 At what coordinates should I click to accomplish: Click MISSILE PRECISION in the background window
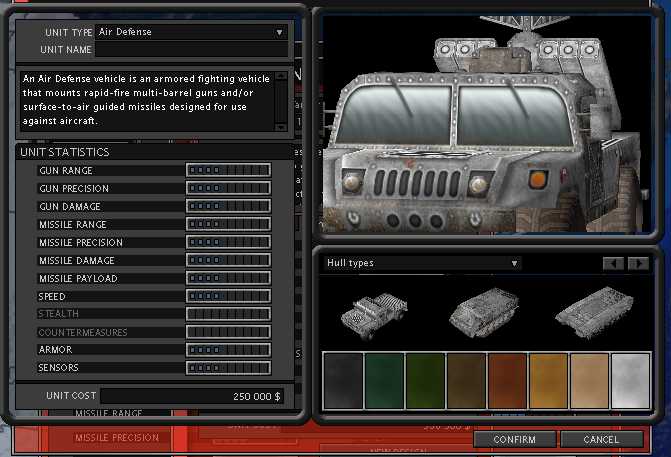[x=117, y=438]
